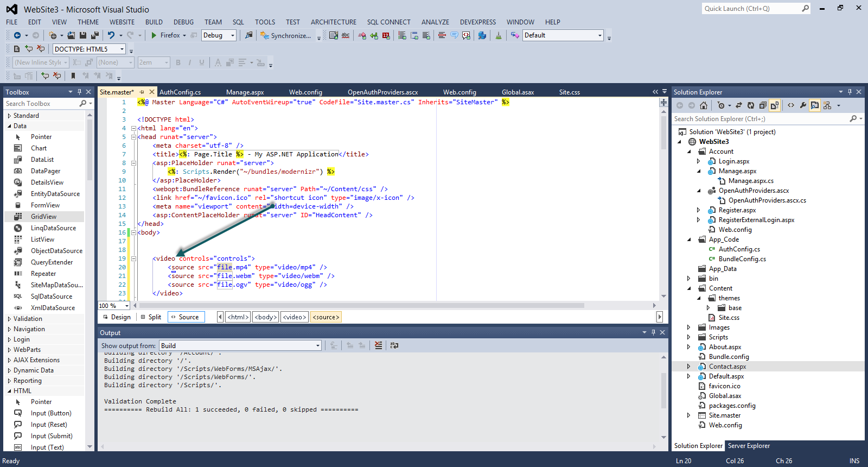Open the WEBSITE menu

122,22
